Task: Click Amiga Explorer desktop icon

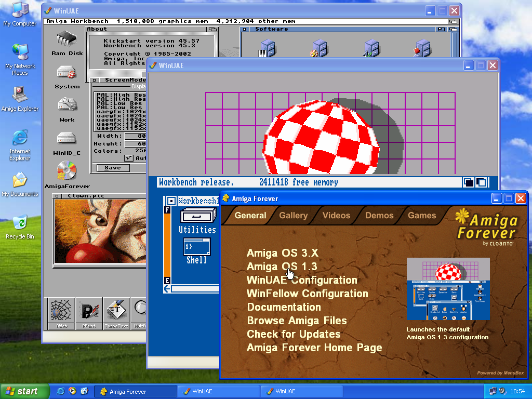Action: point(20,99)
